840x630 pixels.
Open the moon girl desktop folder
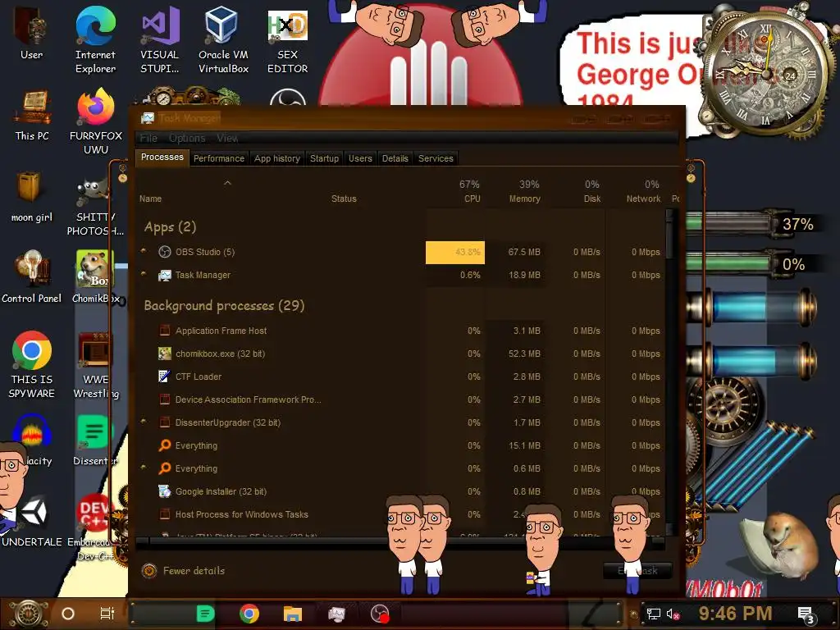(x=32, y=197)
